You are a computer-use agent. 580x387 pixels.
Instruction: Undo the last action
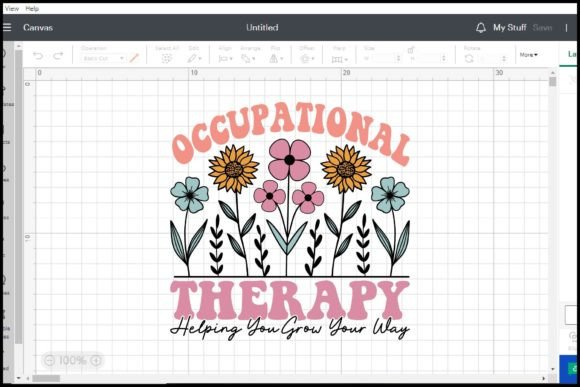click(38, 56)
